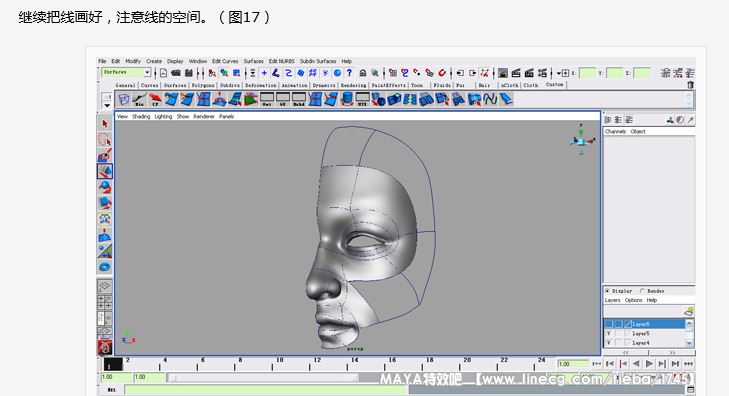This screenshot has width=729, height=396.
Task: Click the Show Manipulator tool
Action: [x=105, y=219]
